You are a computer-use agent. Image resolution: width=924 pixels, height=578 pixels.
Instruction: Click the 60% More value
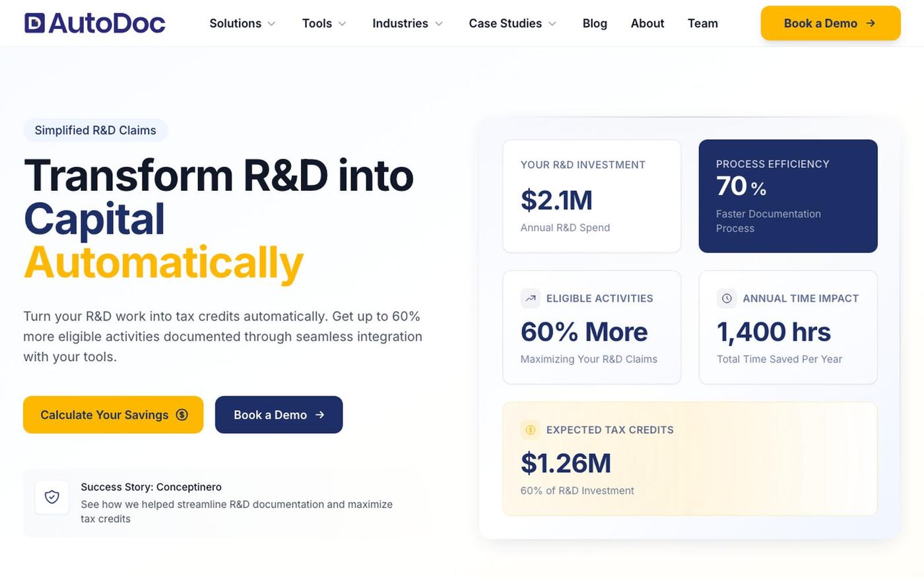584,332
